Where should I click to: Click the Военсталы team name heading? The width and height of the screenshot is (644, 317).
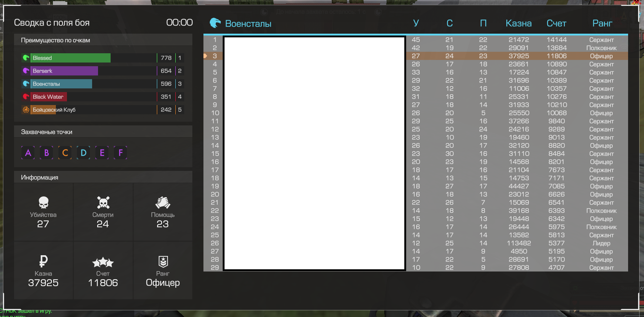click(248, 24)
